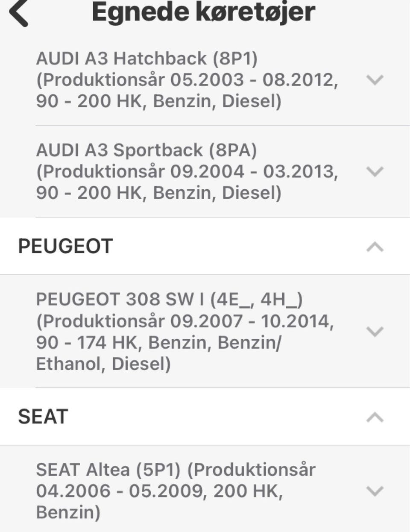Image resolution: width=410 pixels, height=532 pixels.
Task: Go back using the top-left arrow
Action: (19, 13)
